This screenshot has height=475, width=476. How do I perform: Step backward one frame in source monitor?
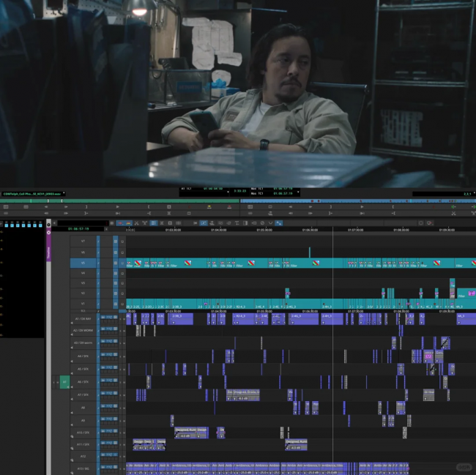pos(46,207)
